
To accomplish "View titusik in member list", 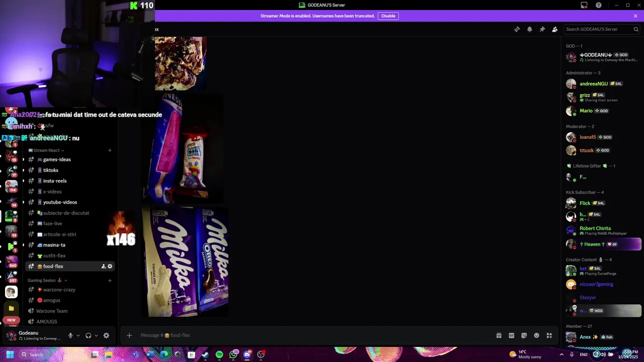I will click(x=603, y=150).
